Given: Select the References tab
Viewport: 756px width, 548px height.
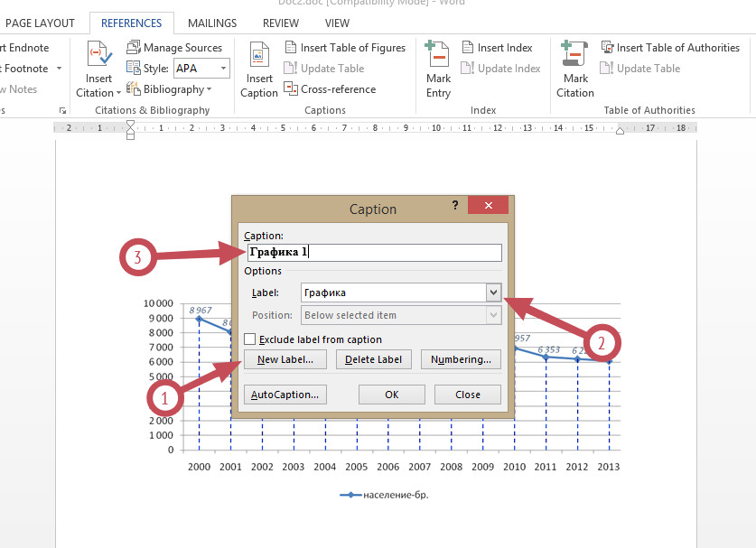Looking at the screenshot, I should [131, 23].
